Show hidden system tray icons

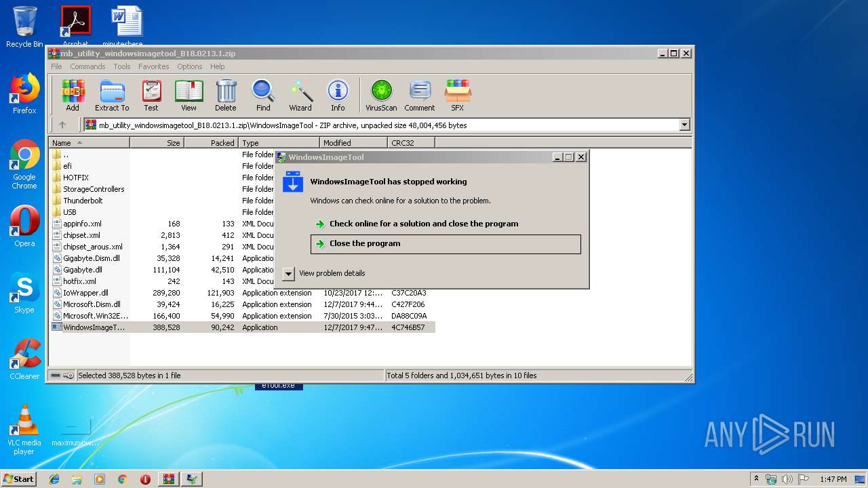click(756, 479)
